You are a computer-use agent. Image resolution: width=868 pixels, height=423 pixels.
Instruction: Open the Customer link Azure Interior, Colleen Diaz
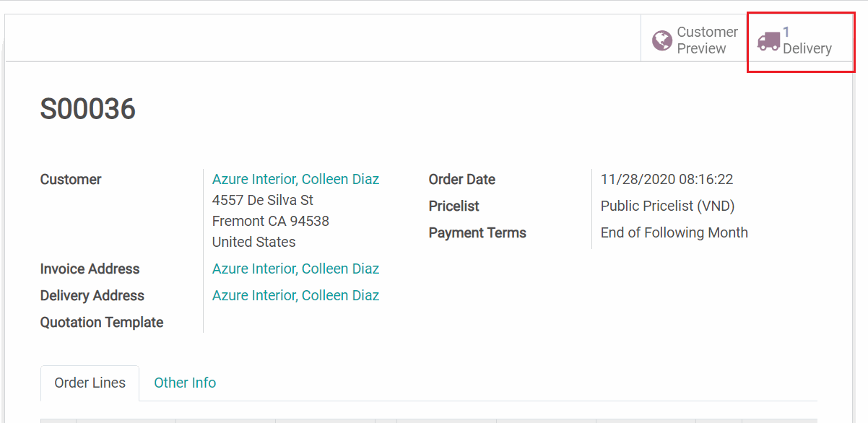(x=295, y=179)
